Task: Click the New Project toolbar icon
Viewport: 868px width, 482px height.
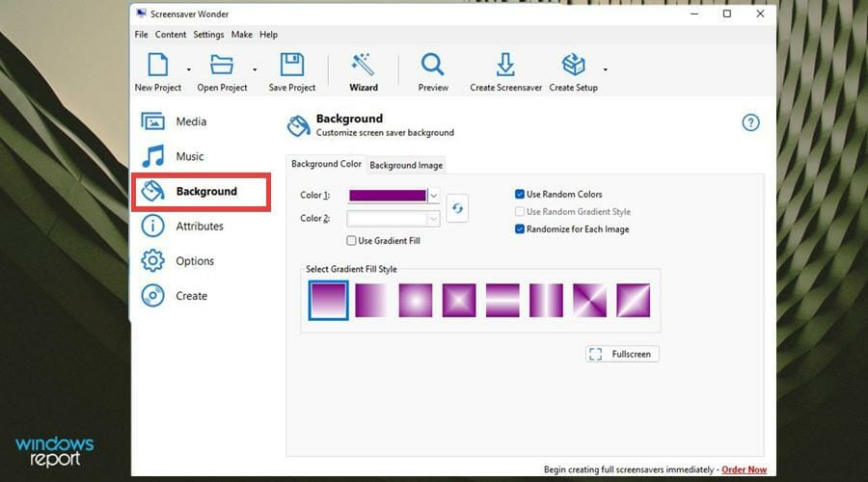Action: [158, 65]
